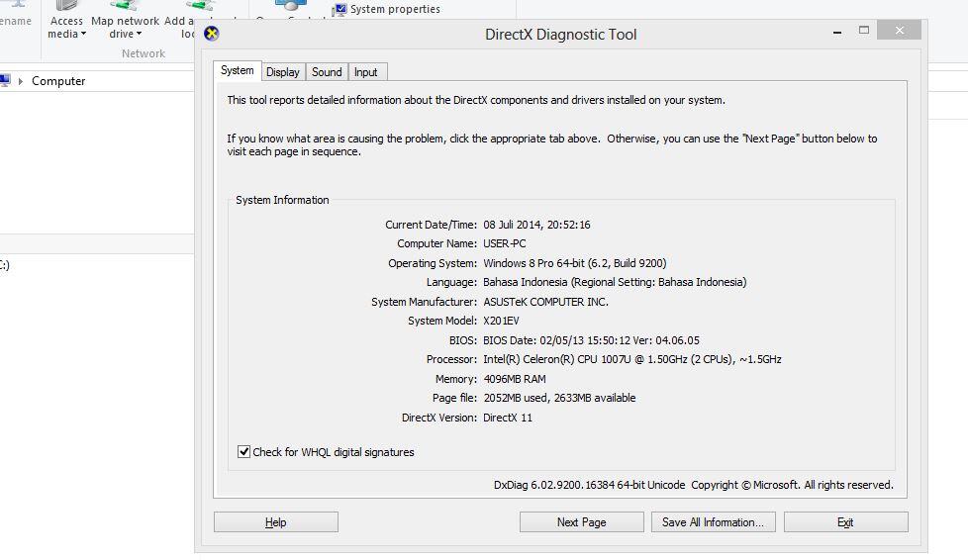Toggle Check for WHQL digital signatures
Screen dimensions: 968x560
[x=243, y=452]
